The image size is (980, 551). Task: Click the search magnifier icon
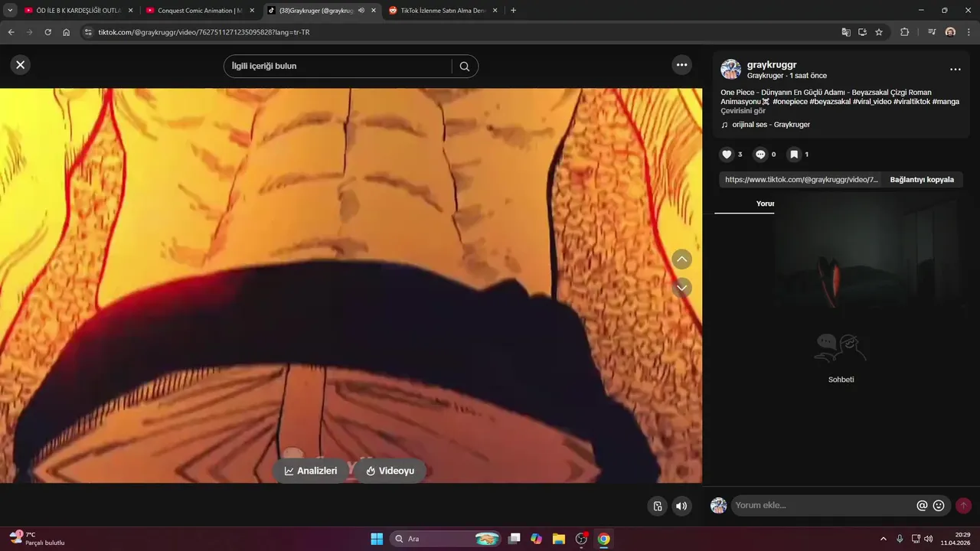tap(465, 67)
